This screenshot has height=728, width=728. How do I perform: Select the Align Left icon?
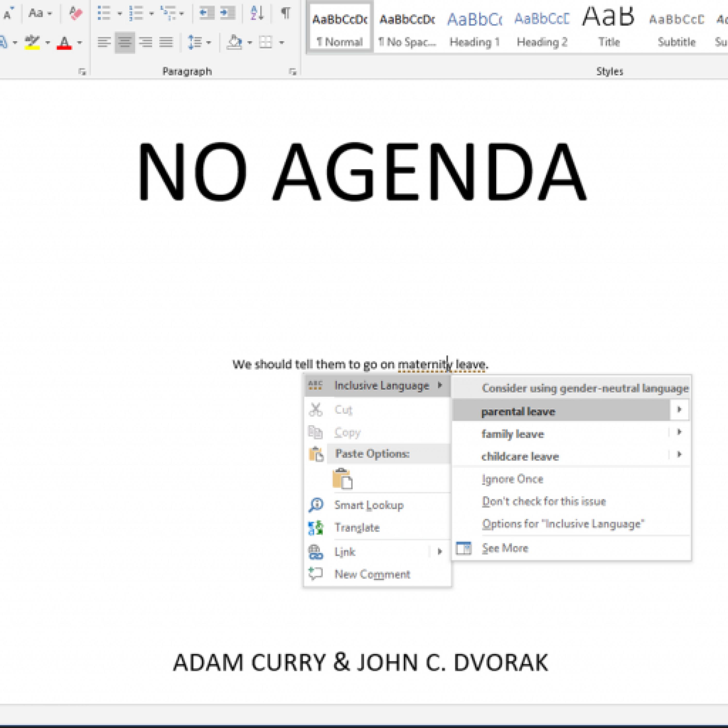(x=104, y=42)
